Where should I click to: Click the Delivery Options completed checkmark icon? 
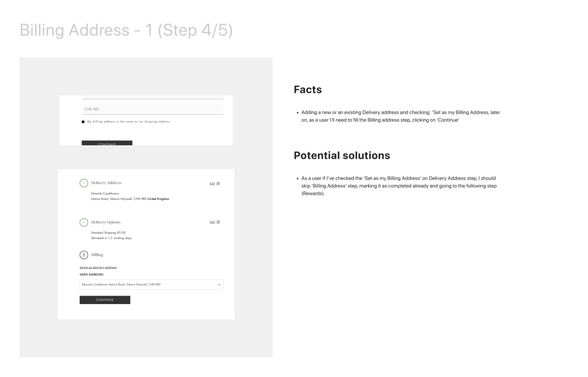click(x=83, y=222)
